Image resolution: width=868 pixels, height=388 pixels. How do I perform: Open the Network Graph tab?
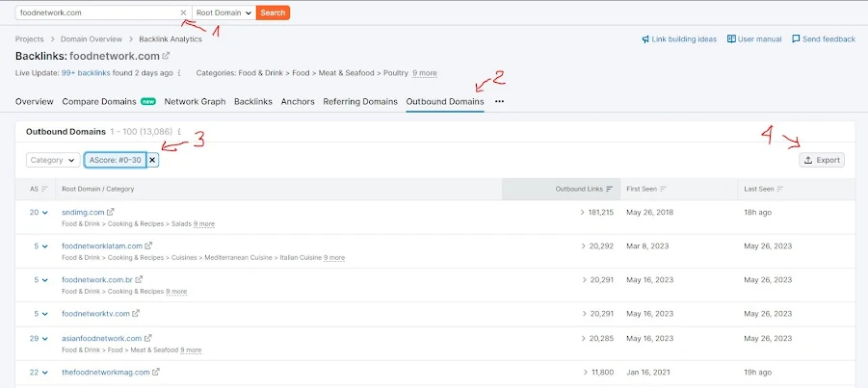pos(195,102)
